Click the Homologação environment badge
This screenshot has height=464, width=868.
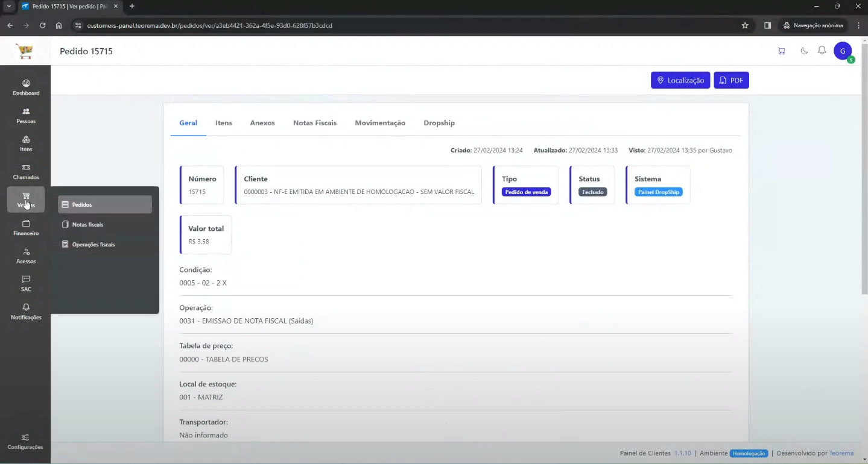pos(749,453)
